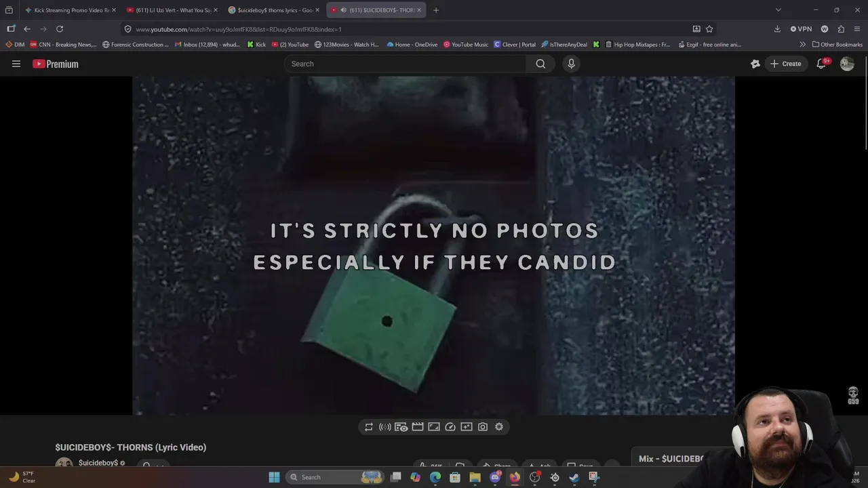The image size is (868, 488).
Task: Toggle volume boost in enhancer toolbar
Action: (384, 427)
